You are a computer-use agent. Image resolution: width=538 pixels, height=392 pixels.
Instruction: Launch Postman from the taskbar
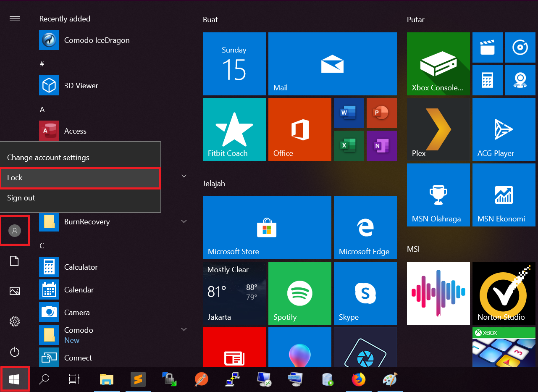(201, 379)
